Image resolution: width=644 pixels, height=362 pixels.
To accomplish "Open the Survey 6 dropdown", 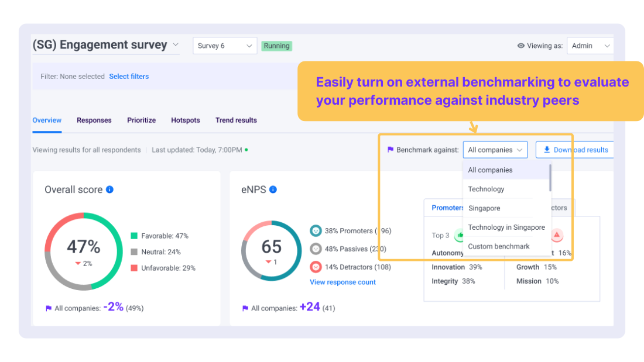I will (225, 45).
